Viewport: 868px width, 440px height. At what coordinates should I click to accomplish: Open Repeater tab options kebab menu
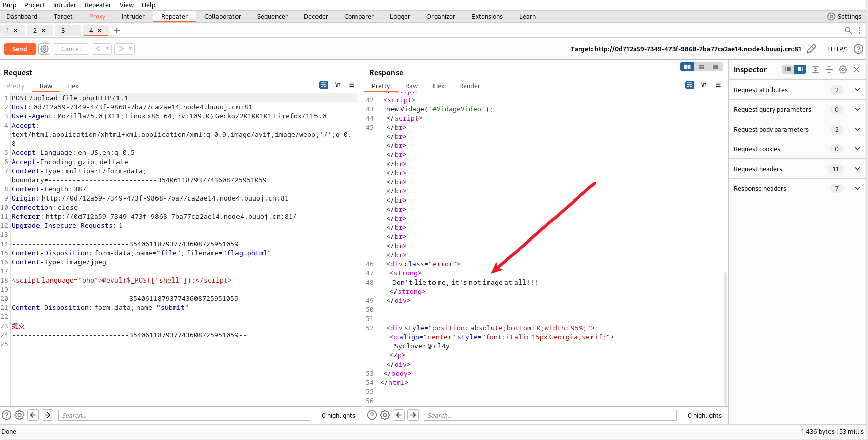[859, 30]
